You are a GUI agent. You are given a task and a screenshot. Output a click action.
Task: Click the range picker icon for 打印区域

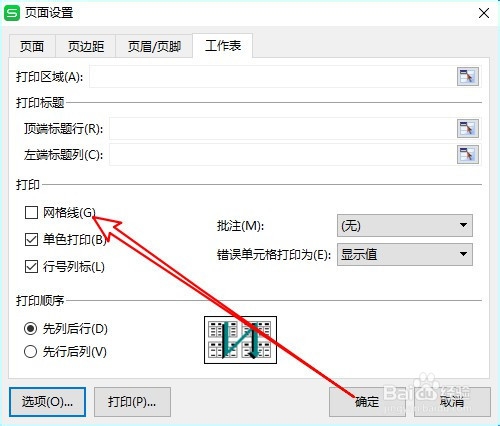pos(468,76)
